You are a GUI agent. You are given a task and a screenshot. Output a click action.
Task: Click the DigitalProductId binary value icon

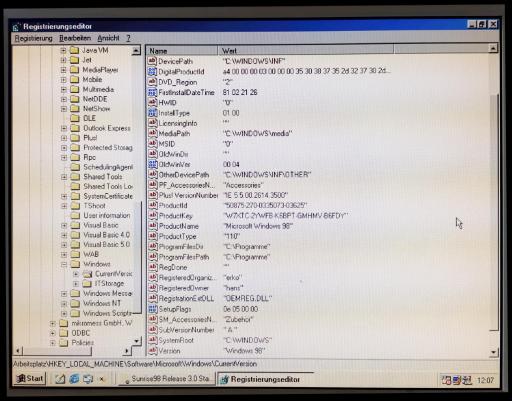coord(152,71)
